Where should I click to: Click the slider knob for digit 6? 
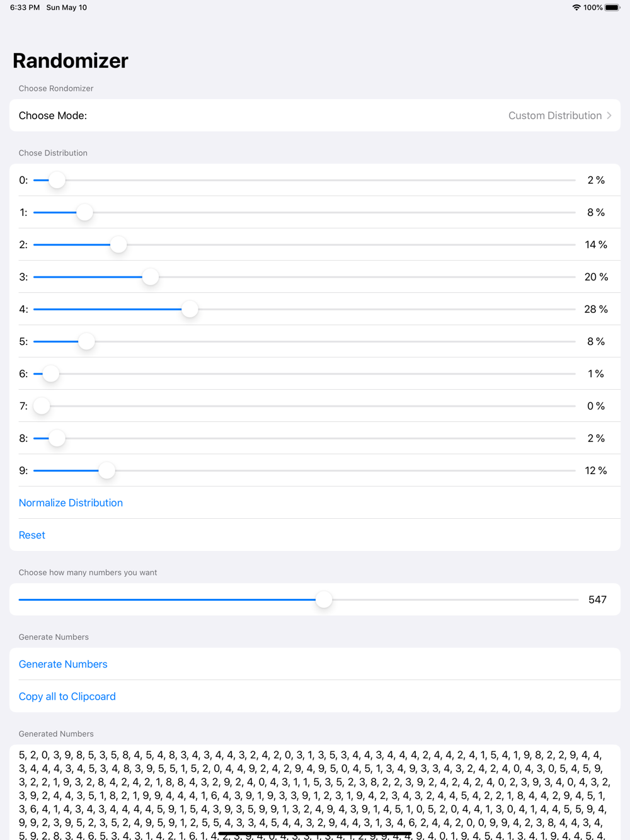click(x=50, y=374)
